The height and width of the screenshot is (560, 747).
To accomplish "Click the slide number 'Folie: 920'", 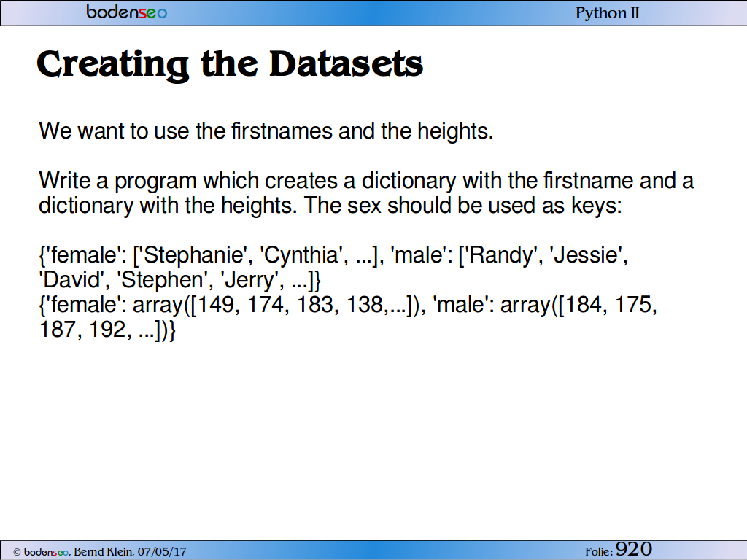I will tap(619, 550).
